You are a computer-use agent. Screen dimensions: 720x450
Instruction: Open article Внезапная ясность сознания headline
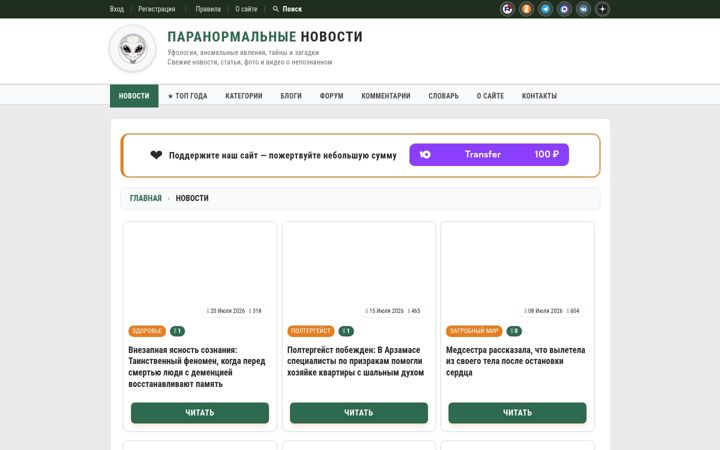click(x=197, y=367)
